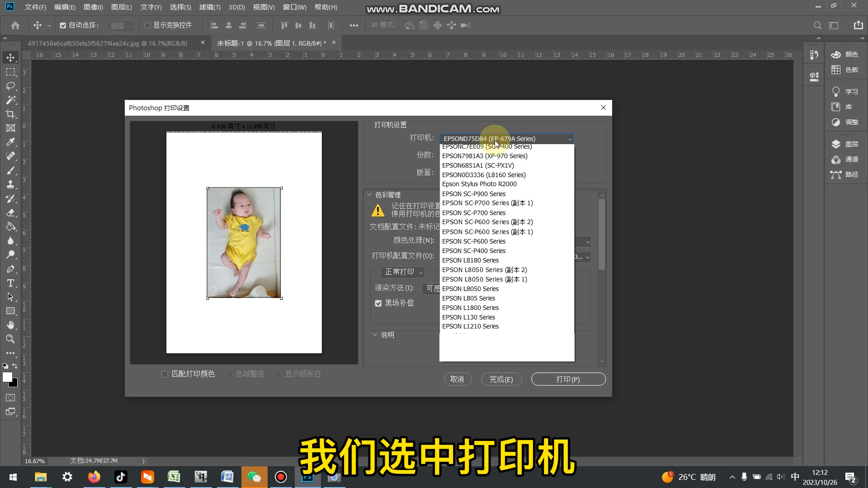Select the Horizontal Type tool
Viewport: 868px width, 488px height.
(x=11, y=283)
